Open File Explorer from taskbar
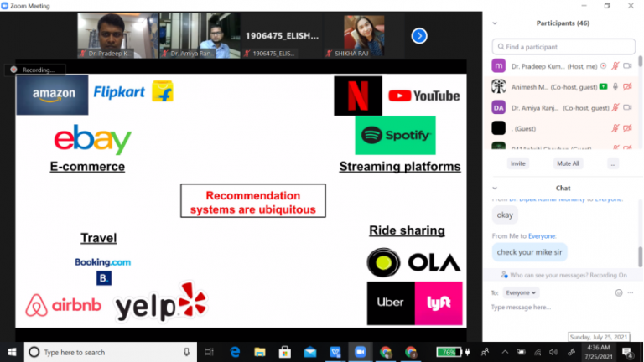Image resolution: width=644 pixels, height=362 pixels. click(260, 352)
